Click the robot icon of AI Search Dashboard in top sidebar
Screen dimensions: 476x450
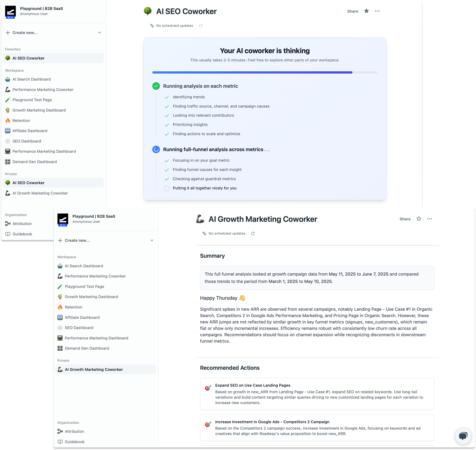point(8,79)
